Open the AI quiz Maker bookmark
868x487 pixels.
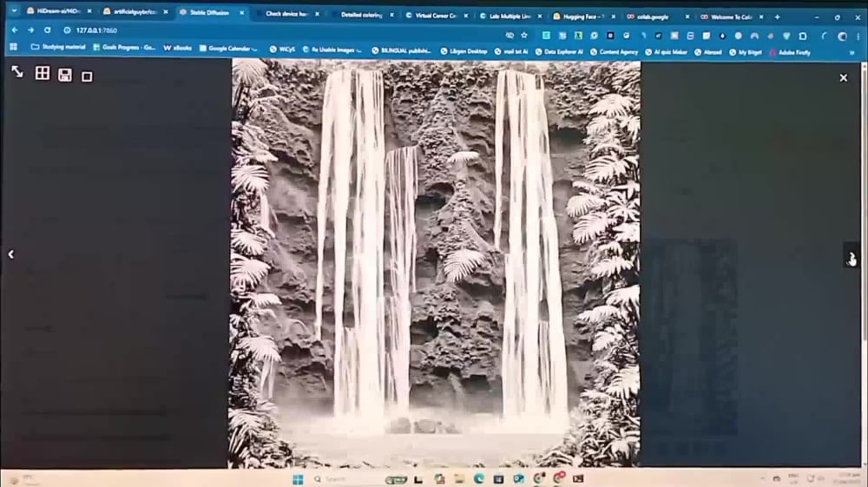pos(666,52)
